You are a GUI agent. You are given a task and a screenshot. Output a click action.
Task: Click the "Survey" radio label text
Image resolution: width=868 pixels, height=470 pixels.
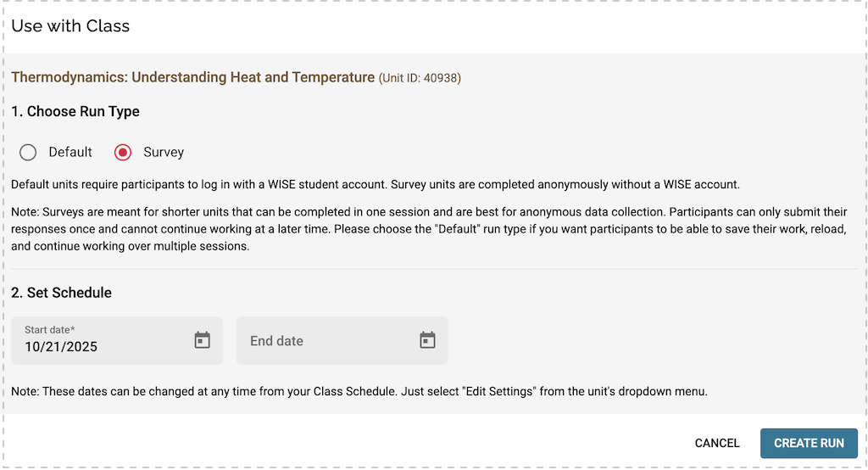pos(164,153)
